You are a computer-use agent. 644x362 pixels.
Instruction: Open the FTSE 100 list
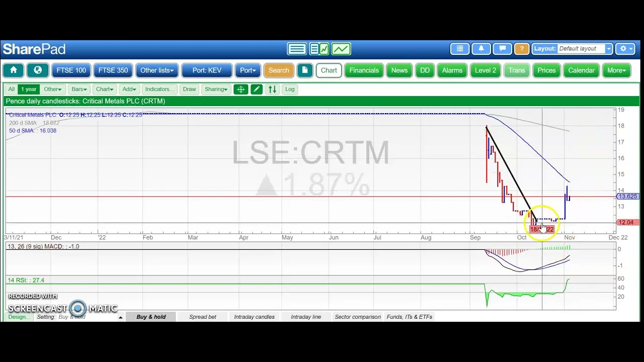pos(71,70)
